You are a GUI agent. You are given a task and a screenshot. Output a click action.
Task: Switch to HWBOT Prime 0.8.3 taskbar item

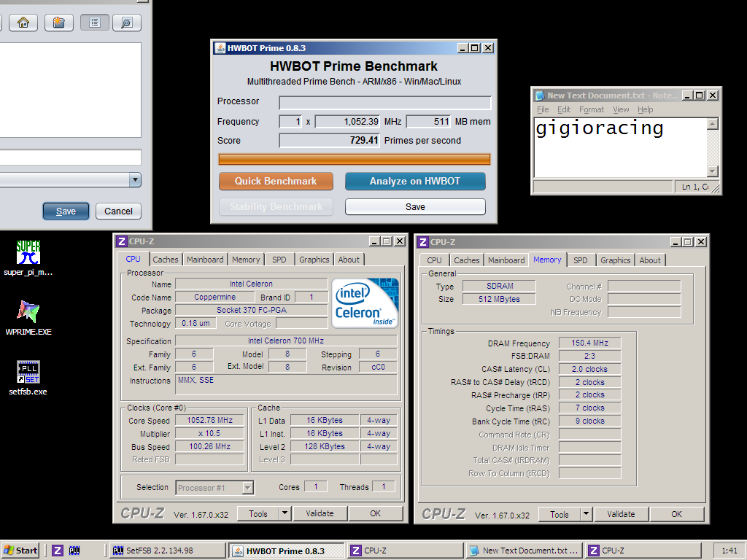click(286, 551)
